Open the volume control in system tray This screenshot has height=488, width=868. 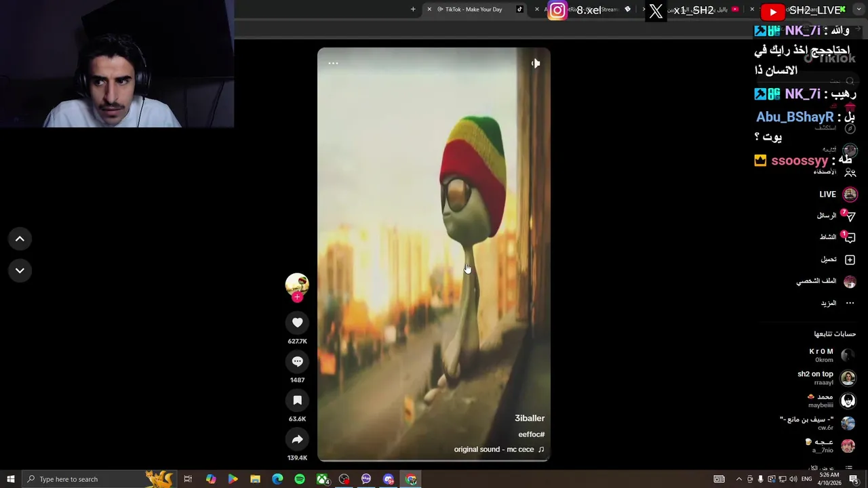point(793,479)
